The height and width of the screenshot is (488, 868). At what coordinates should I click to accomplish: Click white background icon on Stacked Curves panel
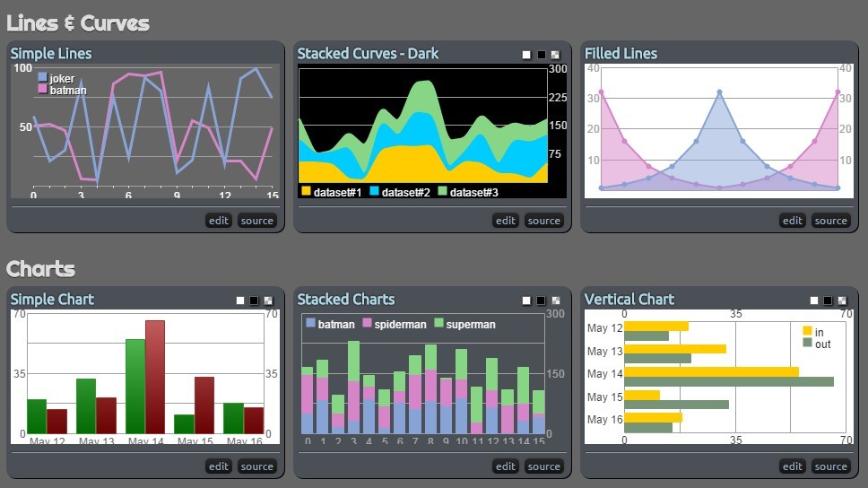click(526, 55)
